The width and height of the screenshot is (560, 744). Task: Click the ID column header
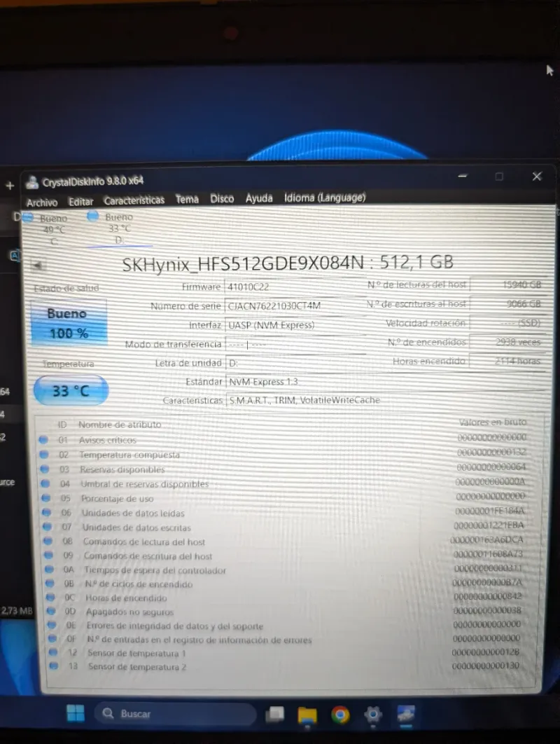[62, 425]
